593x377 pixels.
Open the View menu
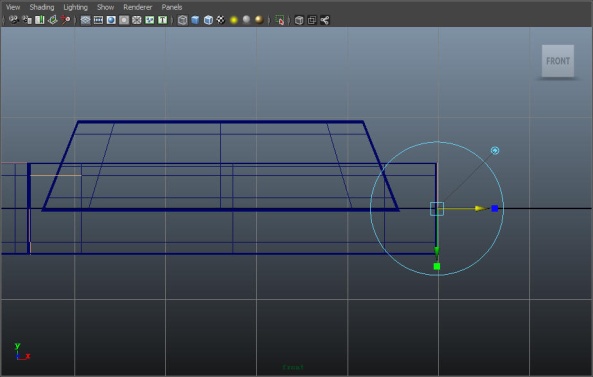(13, 7)
